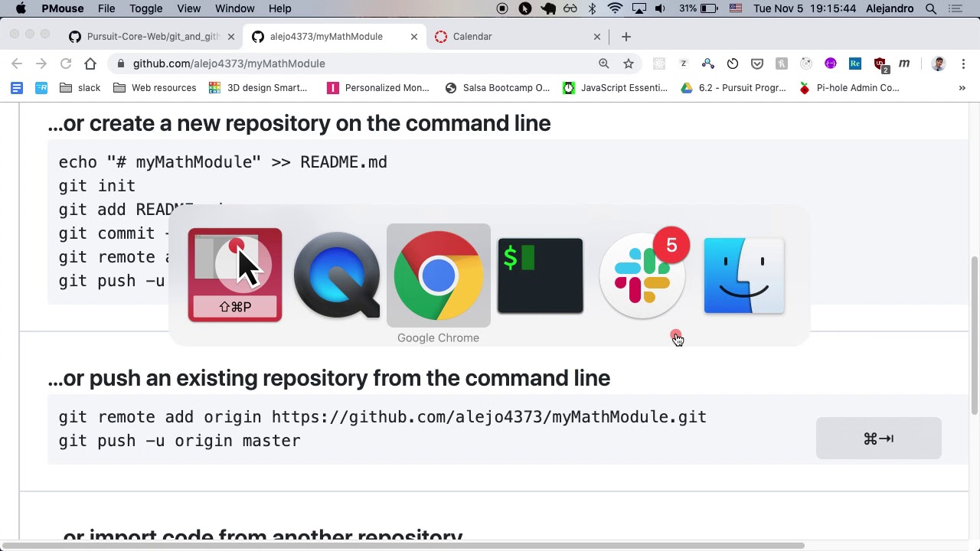This screenshot has height=551, width=980.
Task: Select PMouse app in app switcher
Action: tap(235, 275)
